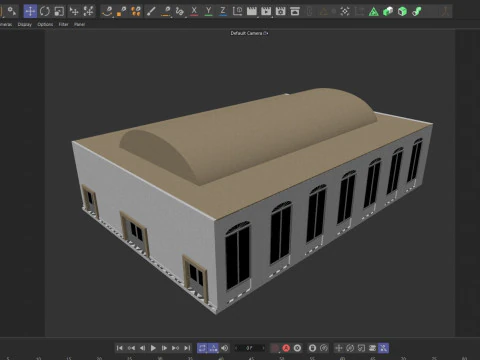Screen dimensions: 480x360
Task: Click the current frame field
Action: point(250,348)
